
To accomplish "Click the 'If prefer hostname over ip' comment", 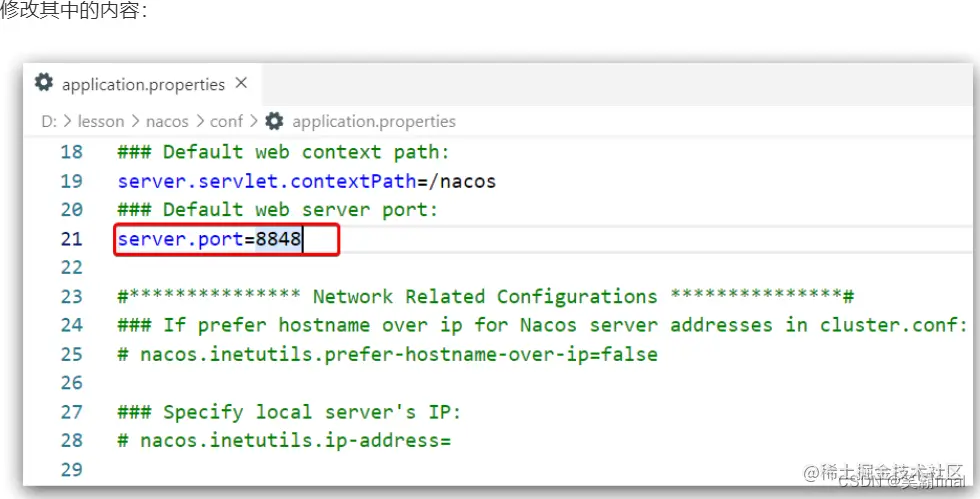I will 542,325.
